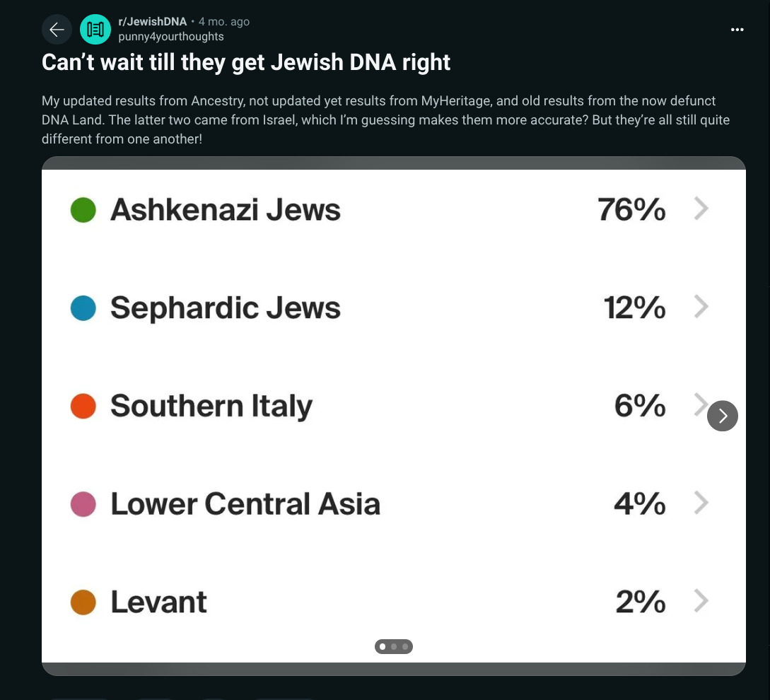The image size is (770, 700).
Task: Click the back arrow button
Action: tap(57, 29)
